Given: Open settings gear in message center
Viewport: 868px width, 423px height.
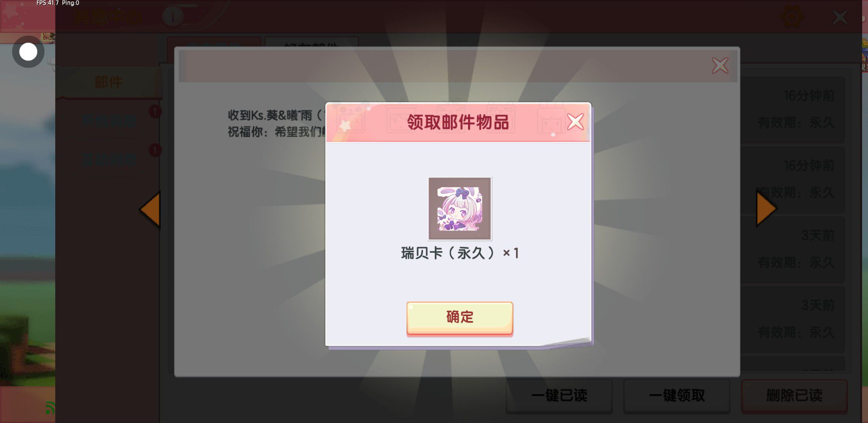Looking at the screenshot, I should [x=792, y=17].
